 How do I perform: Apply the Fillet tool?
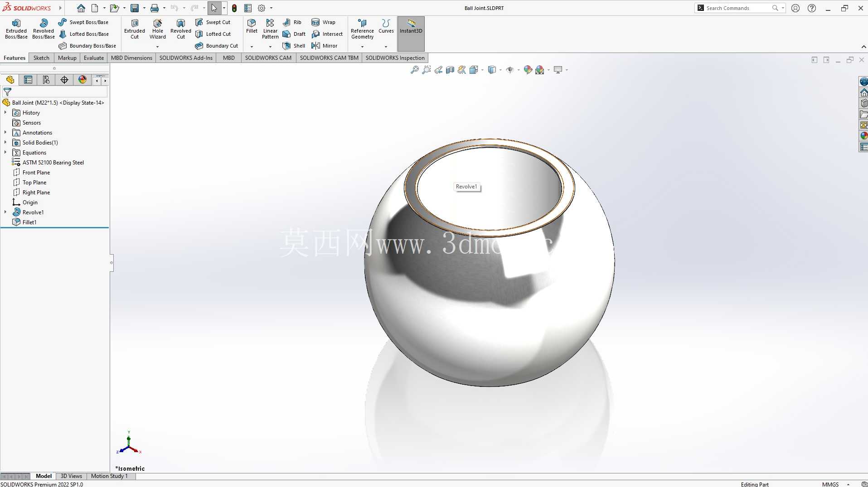click(252, 27)
